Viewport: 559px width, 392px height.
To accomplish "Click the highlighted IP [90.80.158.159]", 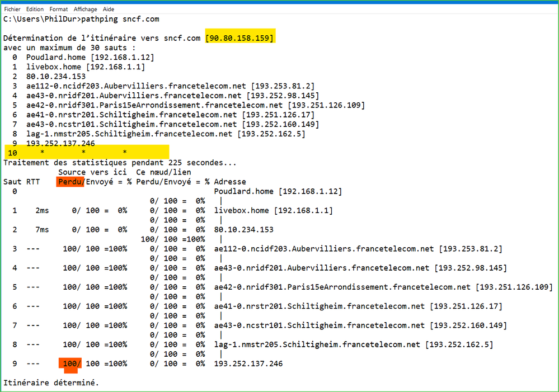I will (x=239, y=38).
